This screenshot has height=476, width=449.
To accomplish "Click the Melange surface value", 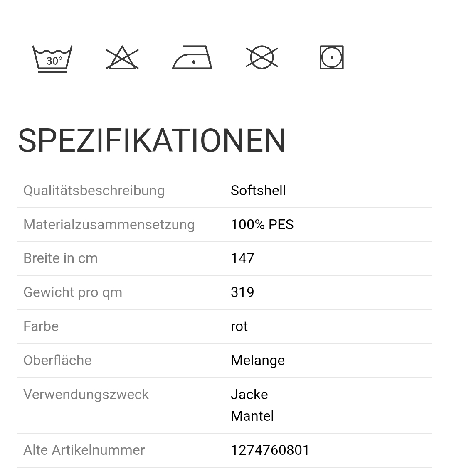I will tap(258, 361).
